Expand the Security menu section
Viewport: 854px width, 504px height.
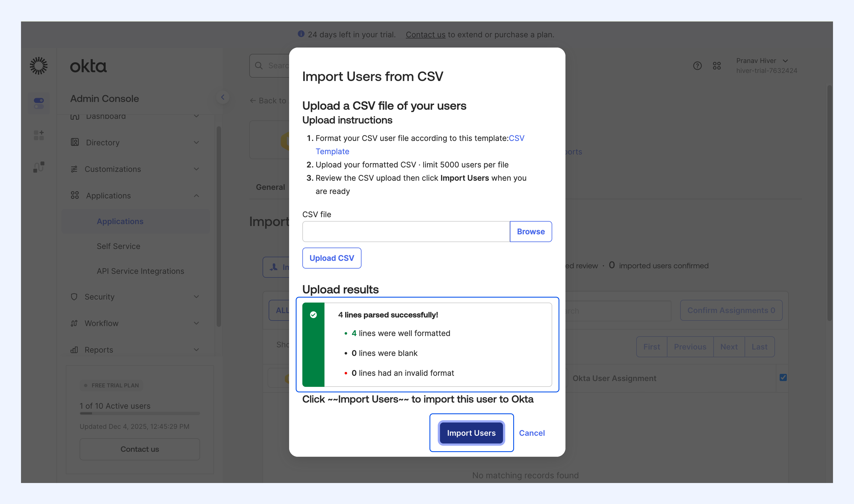[196, 296]
